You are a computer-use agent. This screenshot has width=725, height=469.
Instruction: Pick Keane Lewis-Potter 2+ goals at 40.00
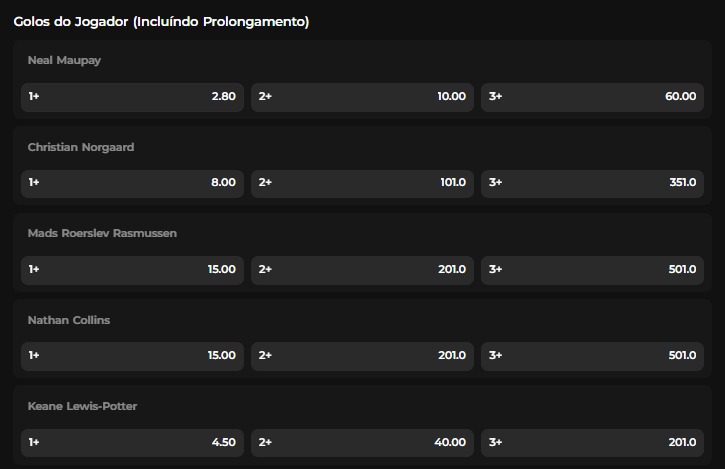(362, 442)
